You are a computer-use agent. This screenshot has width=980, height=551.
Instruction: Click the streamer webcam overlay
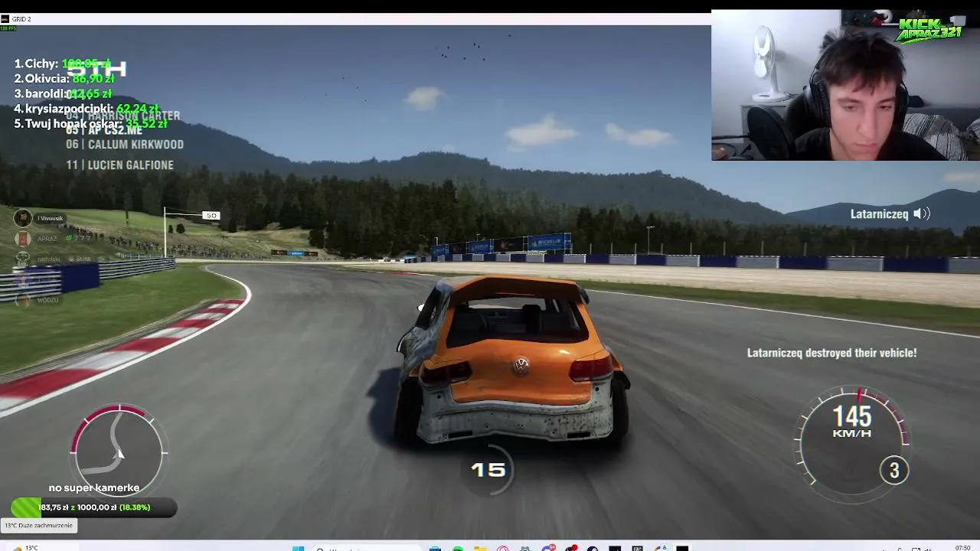tap(845, 85)
